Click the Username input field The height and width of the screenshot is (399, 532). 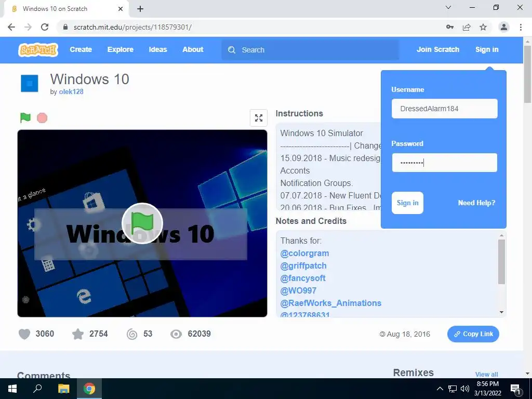445,109
